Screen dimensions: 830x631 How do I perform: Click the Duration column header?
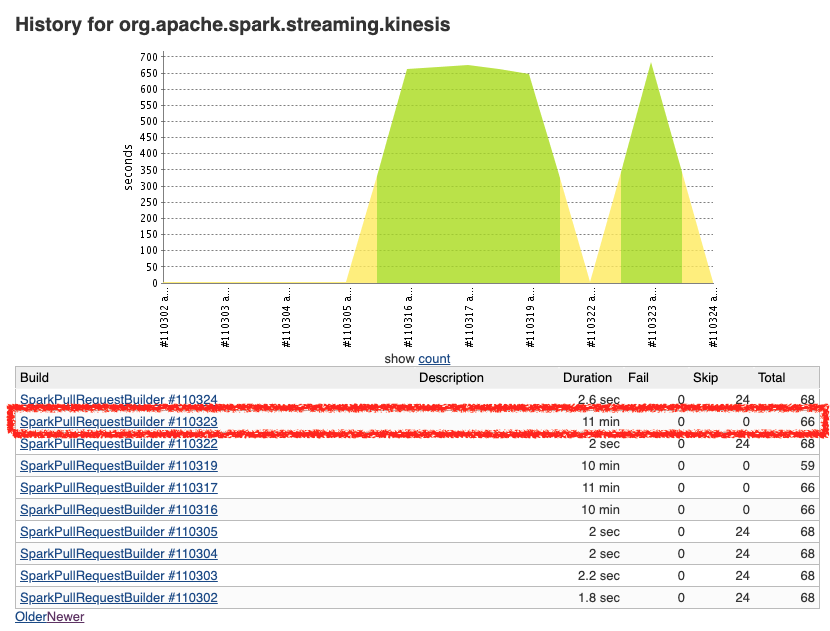click(x=587, y=377)
